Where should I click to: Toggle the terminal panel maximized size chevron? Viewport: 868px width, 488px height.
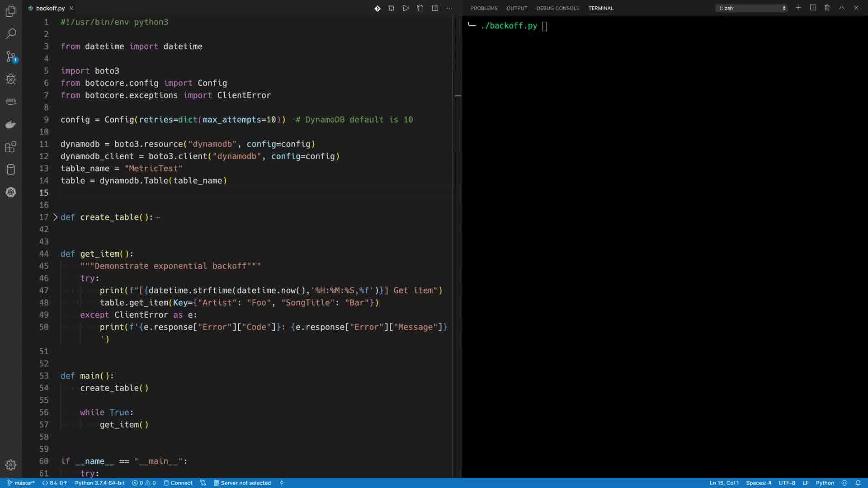(842, 8)
